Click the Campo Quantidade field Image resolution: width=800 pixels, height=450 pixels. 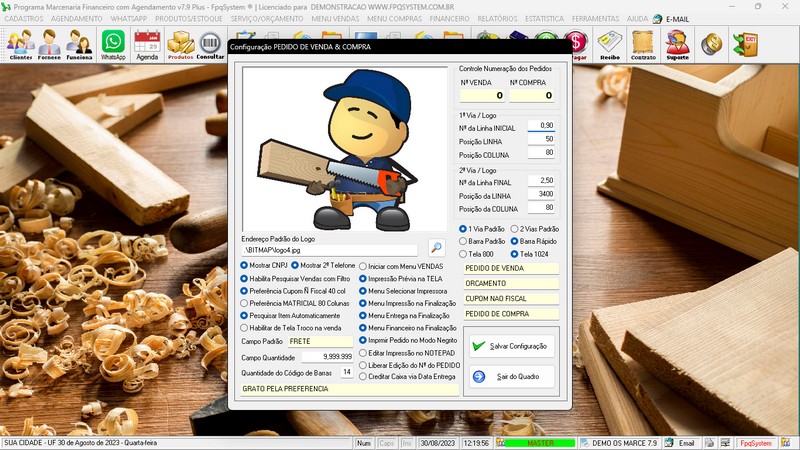tap(328, 357)
